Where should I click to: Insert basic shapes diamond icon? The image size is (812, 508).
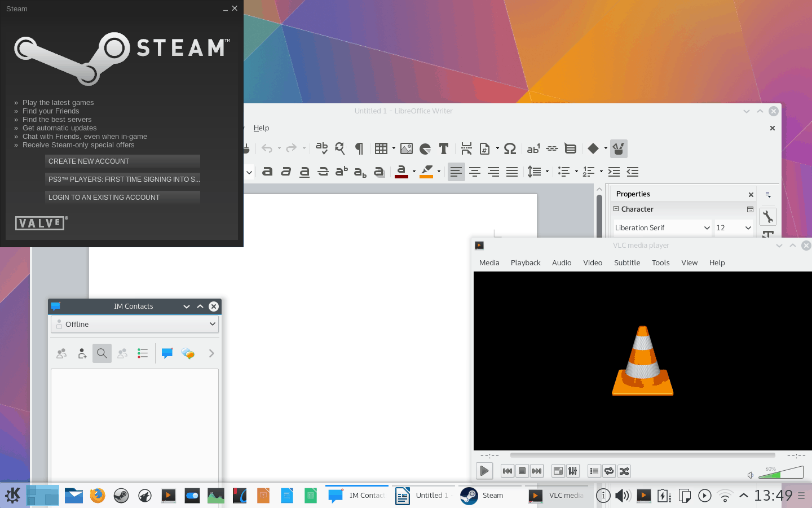(x=593, y=148)
